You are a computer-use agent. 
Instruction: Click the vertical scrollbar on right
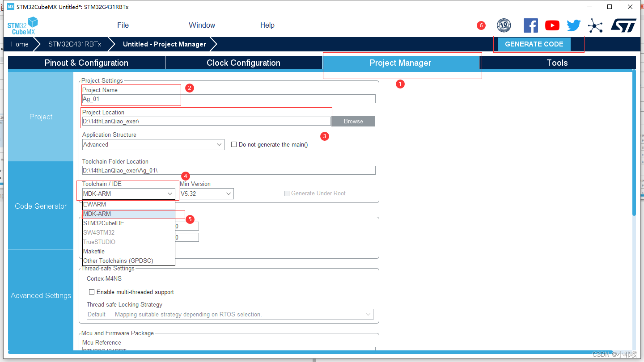coord(634,143)
